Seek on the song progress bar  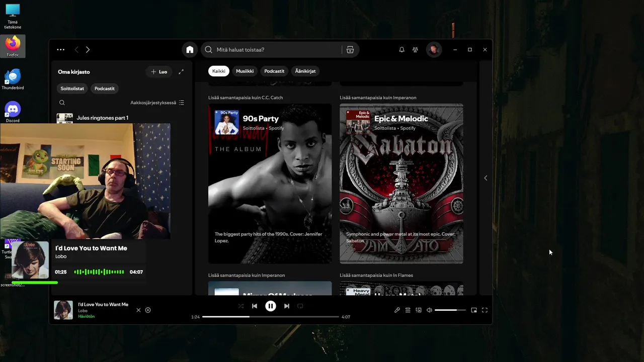(x=271, y=317)
